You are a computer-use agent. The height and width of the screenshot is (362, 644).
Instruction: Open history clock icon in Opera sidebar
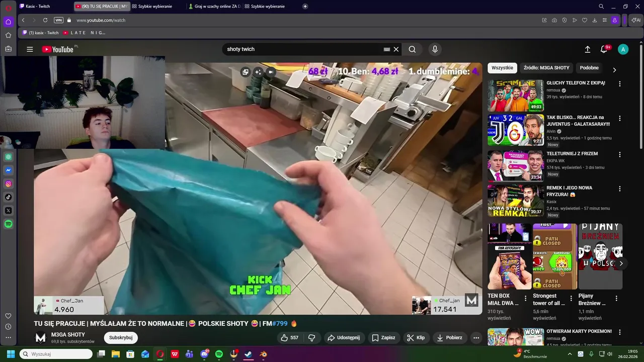tap(8, 327)
